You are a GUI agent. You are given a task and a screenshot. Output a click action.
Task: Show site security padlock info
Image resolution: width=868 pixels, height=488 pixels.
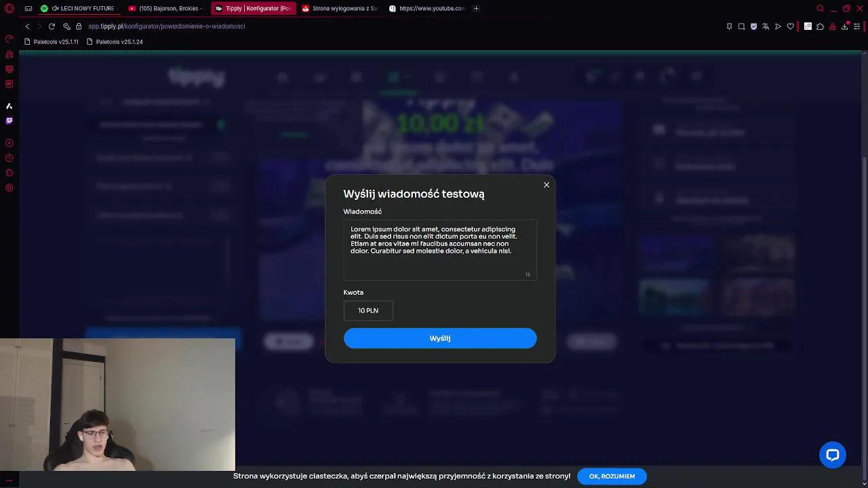coord(79,26)
